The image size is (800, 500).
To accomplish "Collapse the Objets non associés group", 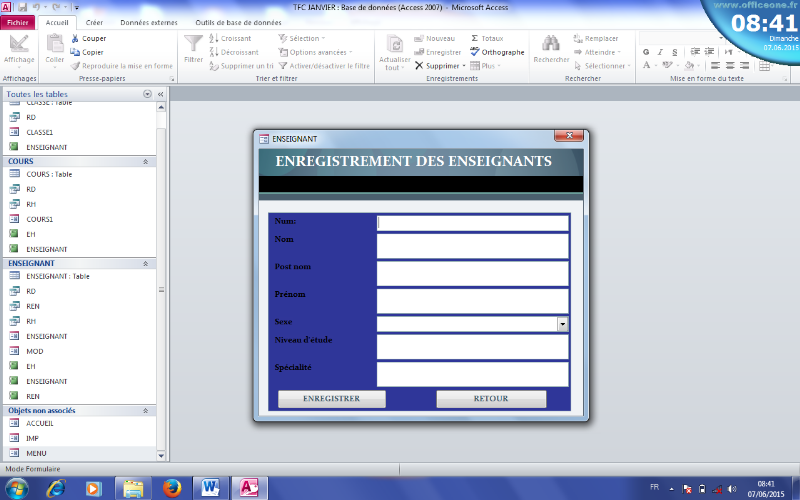I will pos(147,410).
